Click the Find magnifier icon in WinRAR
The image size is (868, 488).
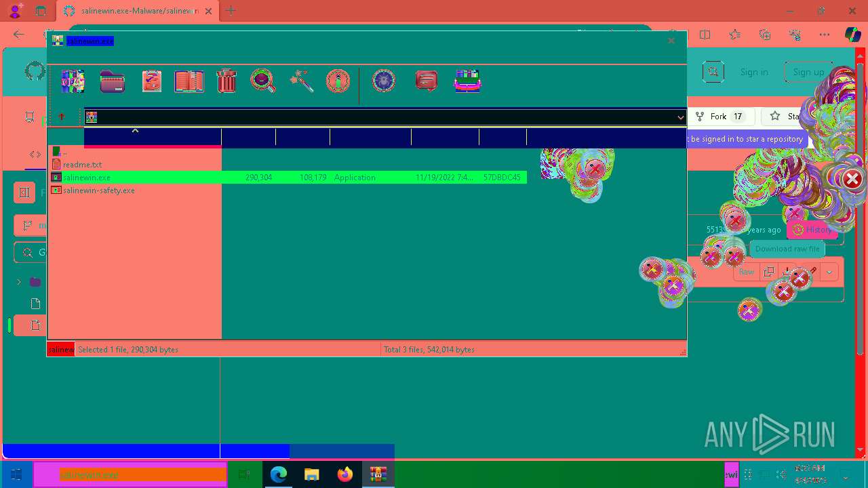coord(263,81)
